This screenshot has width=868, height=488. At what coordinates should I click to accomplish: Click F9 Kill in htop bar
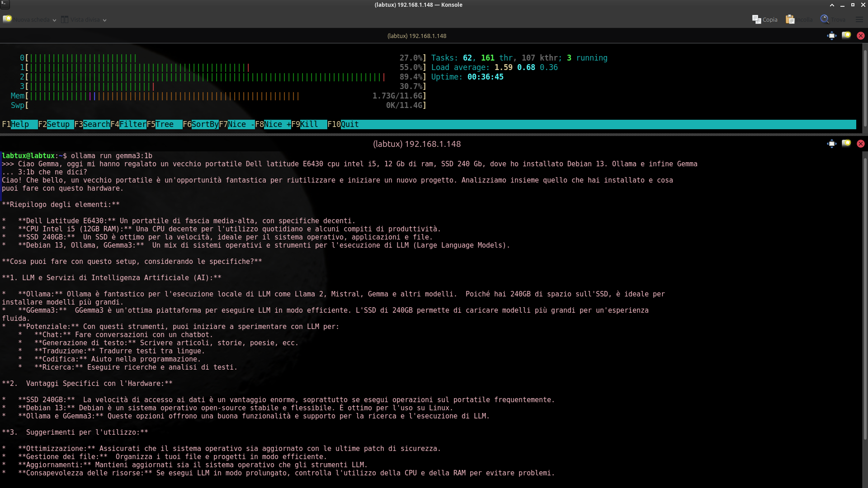pos(309,124)
